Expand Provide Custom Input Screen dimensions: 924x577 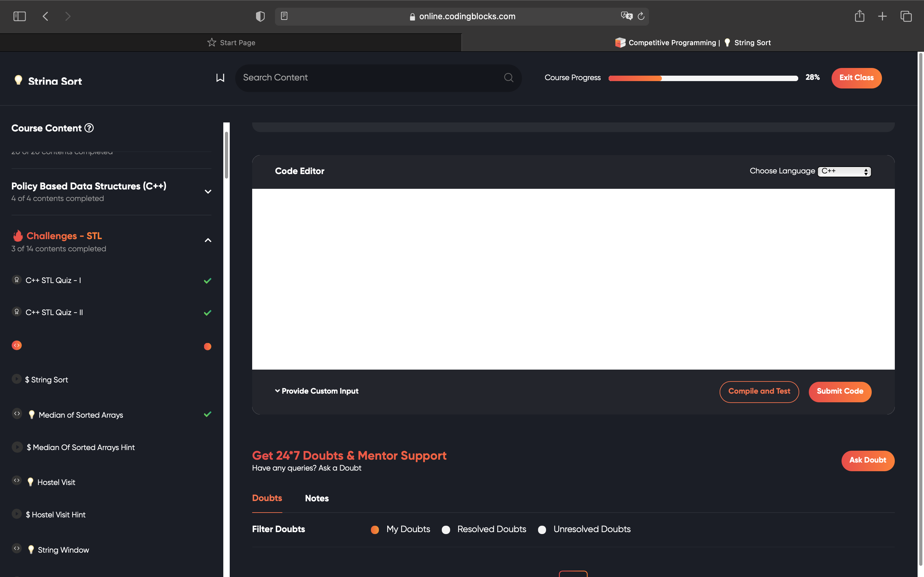[x=317, y=391]
